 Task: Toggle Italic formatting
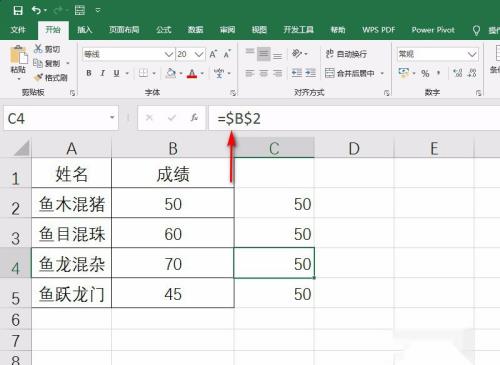103,73
